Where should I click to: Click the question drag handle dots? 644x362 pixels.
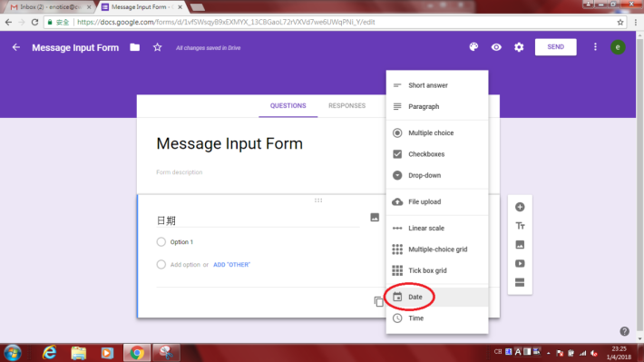click(x=318, y=201)
